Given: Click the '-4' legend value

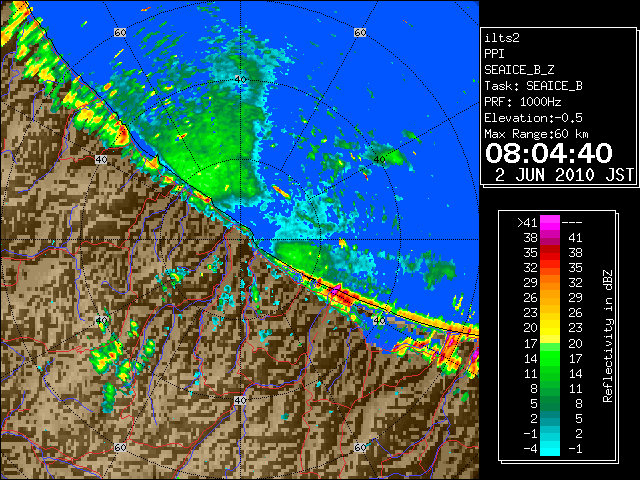Looking at the screenshot, I should pos(530,449).
